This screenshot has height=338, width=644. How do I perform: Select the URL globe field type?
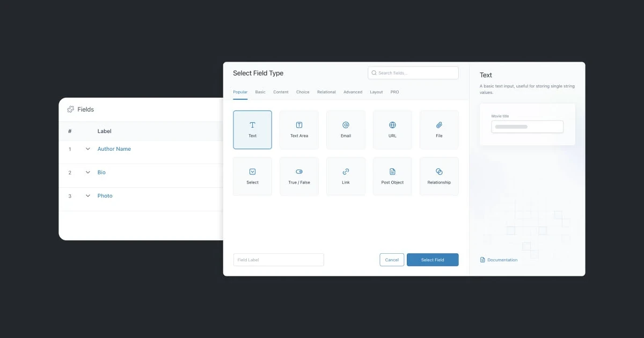392,129
